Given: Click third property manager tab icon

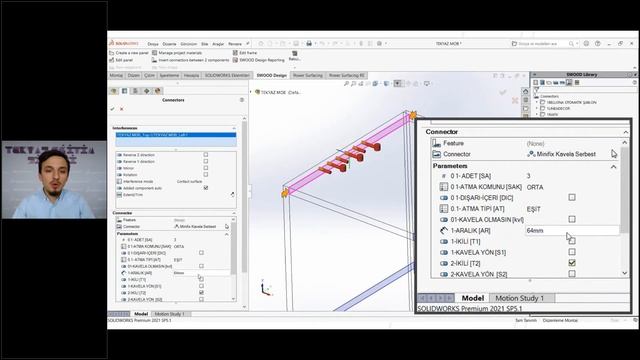Looking at the screenshot, I should tap(136, 91).
